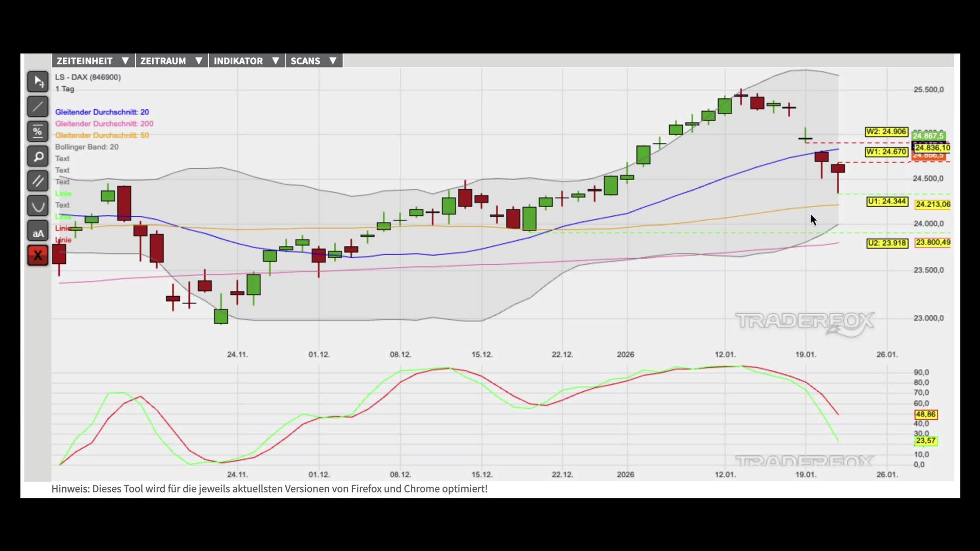Click the U1: 24.344 level label
980x551 pixels.
click(887, 202)
